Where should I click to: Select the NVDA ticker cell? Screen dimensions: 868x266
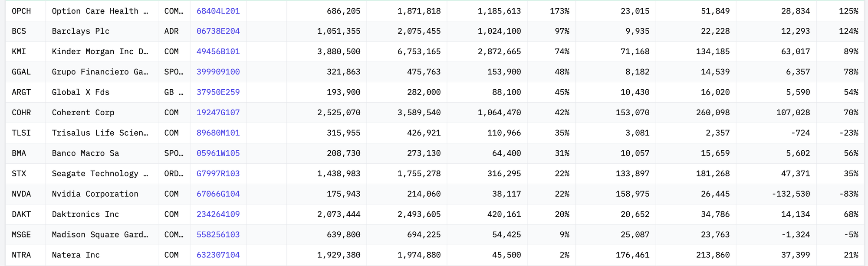click(x=26, y=194)
